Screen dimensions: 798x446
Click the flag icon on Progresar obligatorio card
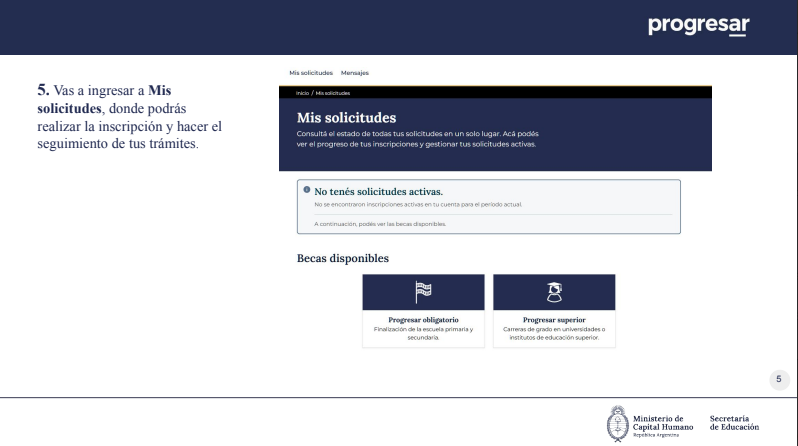point(423,291)
